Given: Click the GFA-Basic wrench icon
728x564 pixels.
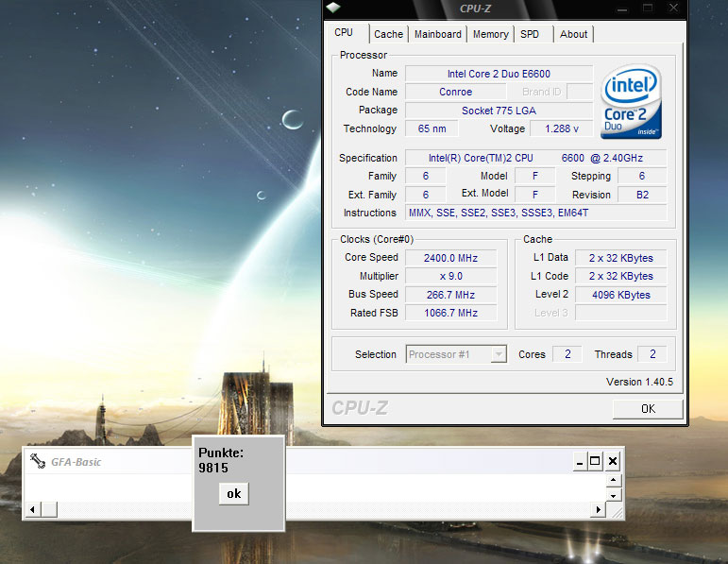Looking at the screenshot, I should (x=38, y=461).
